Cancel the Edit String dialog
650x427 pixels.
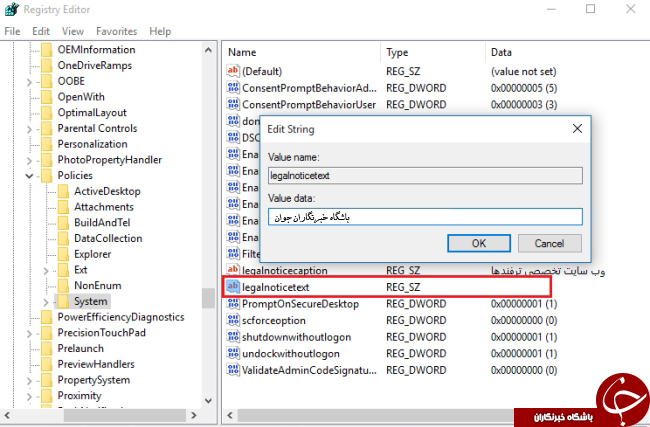[550, 243]
